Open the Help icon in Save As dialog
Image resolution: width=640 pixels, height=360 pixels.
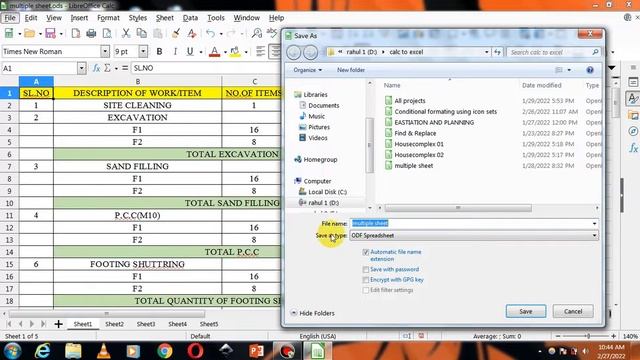[x=590, y=70]
